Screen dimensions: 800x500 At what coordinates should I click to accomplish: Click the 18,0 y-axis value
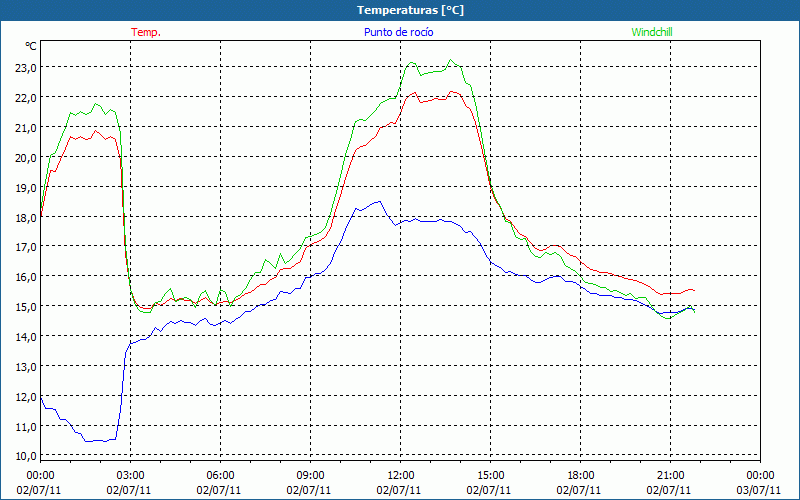tap(26, 218)
